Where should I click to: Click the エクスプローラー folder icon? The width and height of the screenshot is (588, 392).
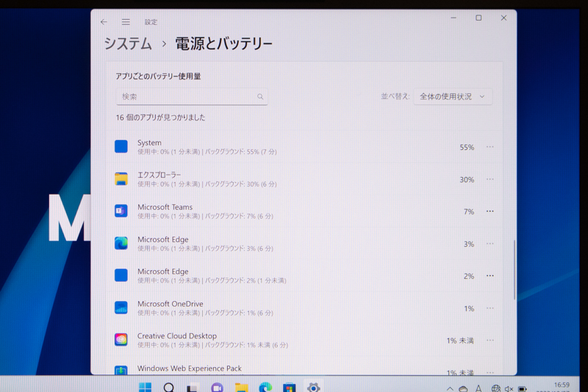[121, 179]
